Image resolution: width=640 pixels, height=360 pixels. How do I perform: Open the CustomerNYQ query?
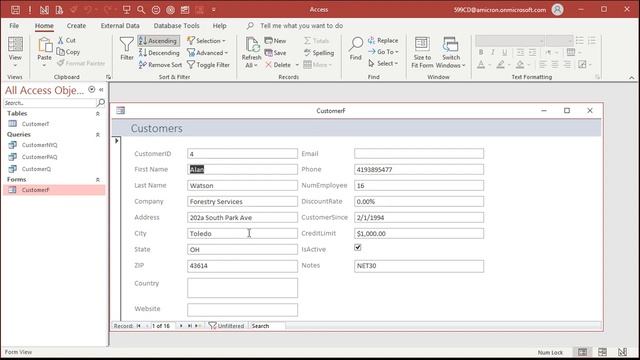click(x=39, y=145)
